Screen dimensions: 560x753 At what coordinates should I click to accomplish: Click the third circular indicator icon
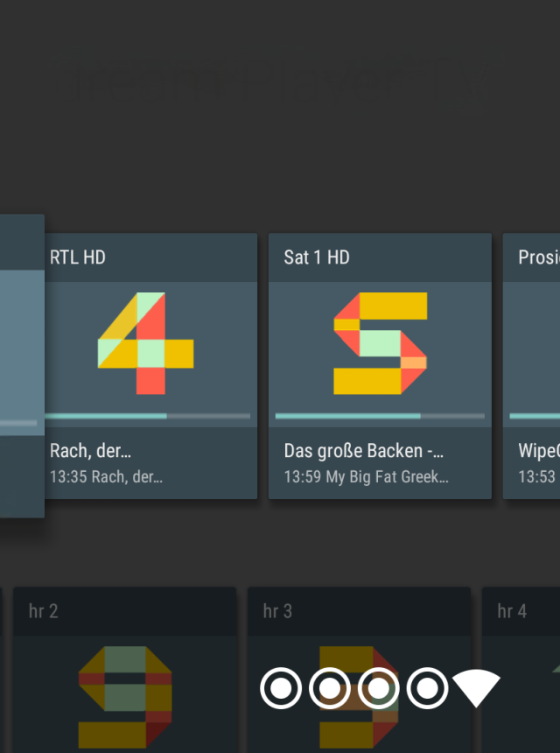[379, 688]
